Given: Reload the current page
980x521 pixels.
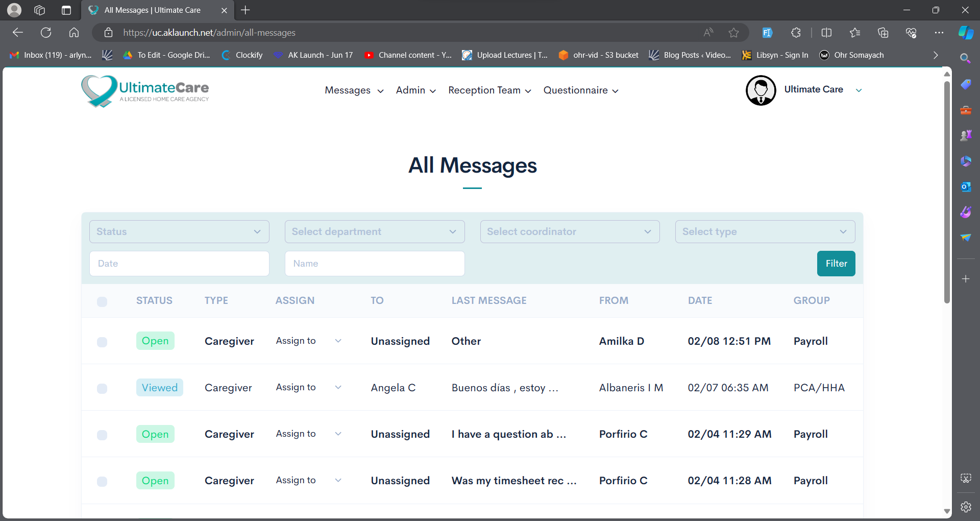Looking at the screenshot, I should click(46, 33).
